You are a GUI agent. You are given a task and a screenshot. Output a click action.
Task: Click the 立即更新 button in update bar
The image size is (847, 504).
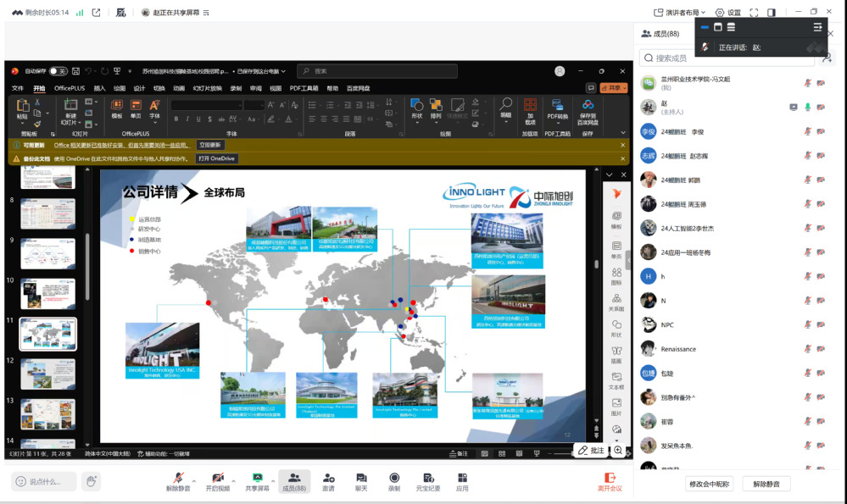pyautogui.click(x=209, y=145)
